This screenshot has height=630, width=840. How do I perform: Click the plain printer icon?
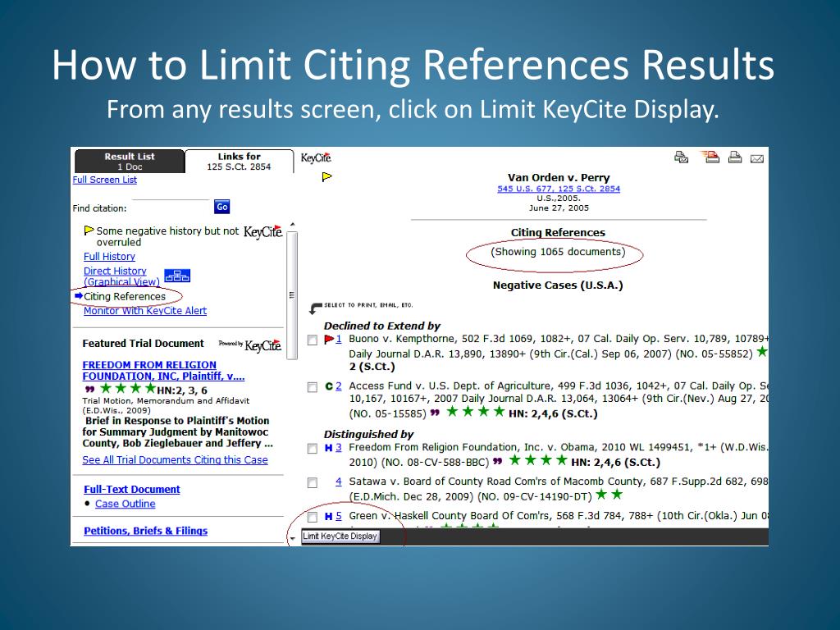tap(734, 157)
